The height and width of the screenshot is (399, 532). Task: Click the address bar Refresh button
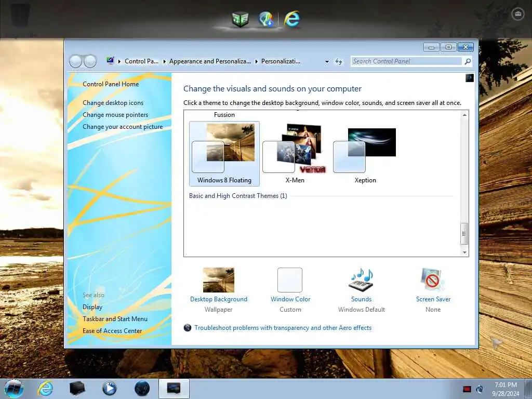coord(339,62)
